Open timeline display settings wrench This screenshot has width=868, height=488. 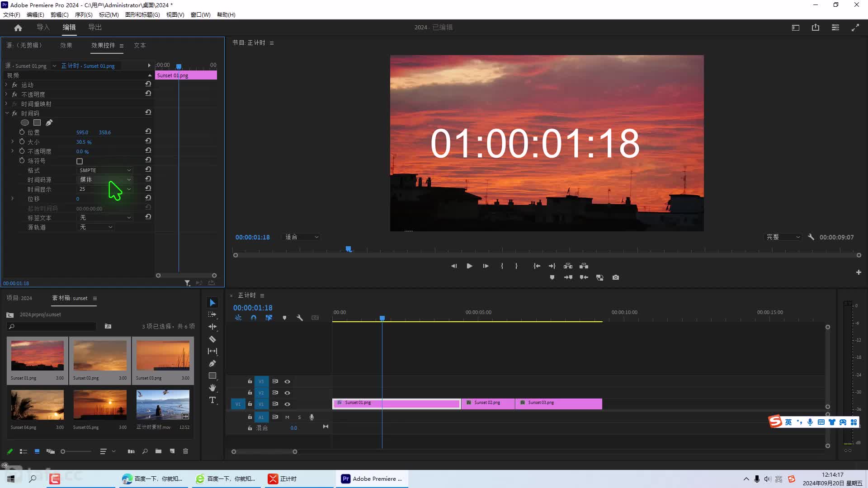tap(300, 318)
